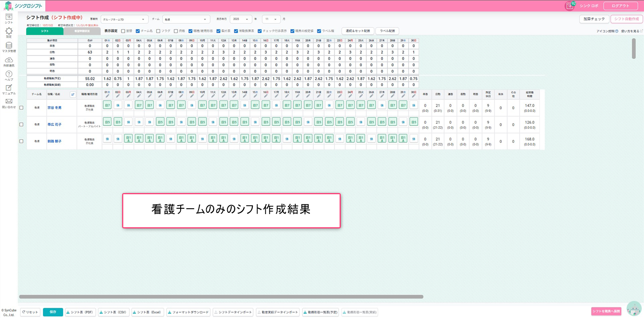Uncheck the チーム名 checkbox
Viewport: 644px width, 318px height.
coord(138,31)
